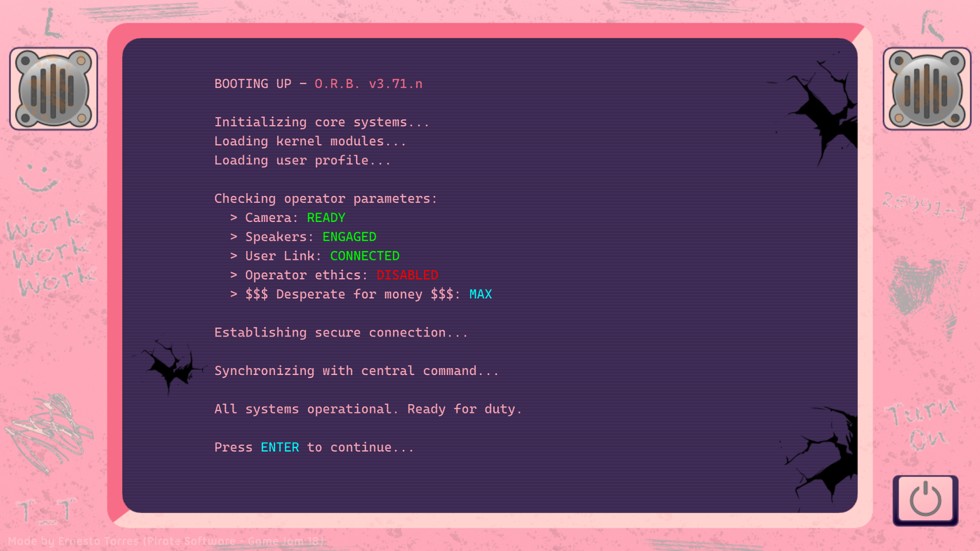980x551 pixels.
Task: Click the User Link CONNECTED status
Action: tap(364, 256)
